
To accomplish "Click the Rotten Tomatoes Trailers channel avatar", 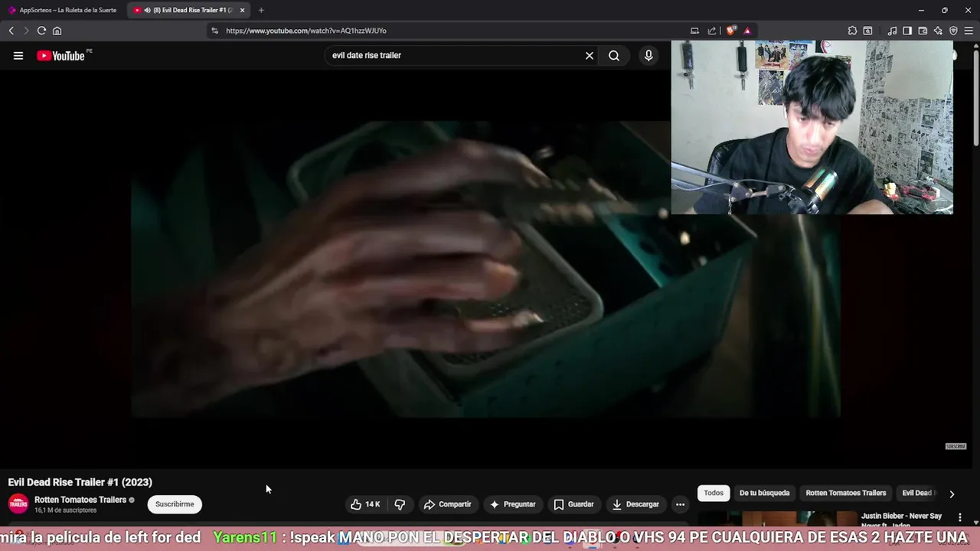I will 18,504.
